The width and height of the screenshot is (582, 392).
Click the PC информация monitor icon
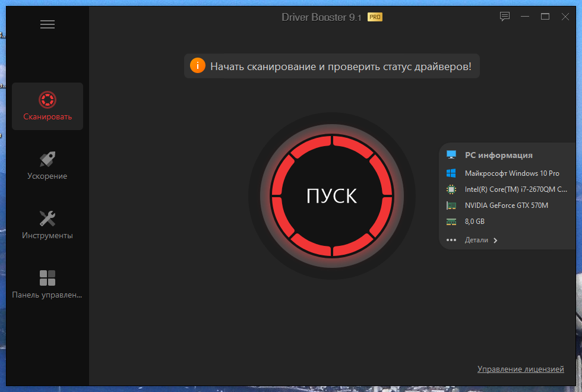click(x=451, y=155)
